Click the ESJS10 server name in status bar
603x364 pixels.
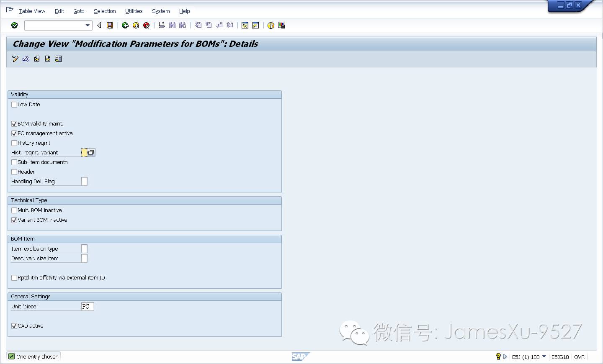(560, 357)
